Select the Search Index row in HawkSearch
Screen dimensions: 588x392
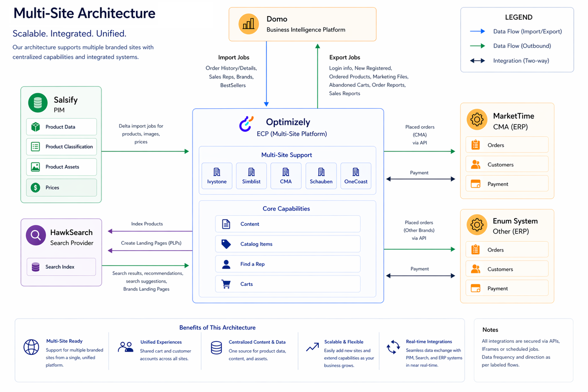(61, 267)
